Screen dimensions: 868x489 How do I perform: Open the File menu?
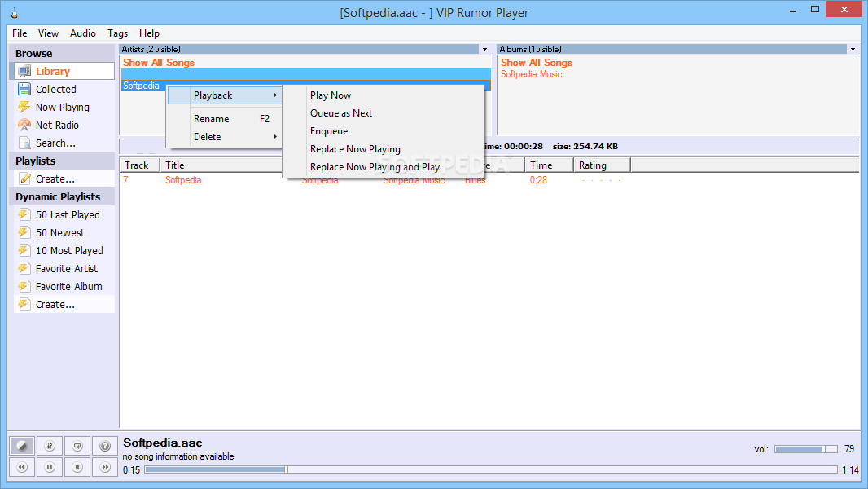pos(20,33)
